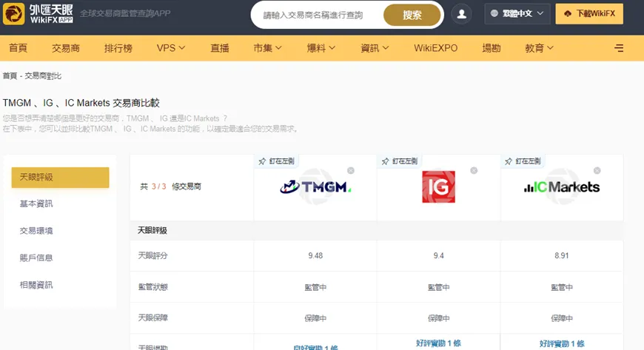Click the 交易商對比 breadcrumb text
The width and height of the screenshot is (644, 350).
click(43, 75)
